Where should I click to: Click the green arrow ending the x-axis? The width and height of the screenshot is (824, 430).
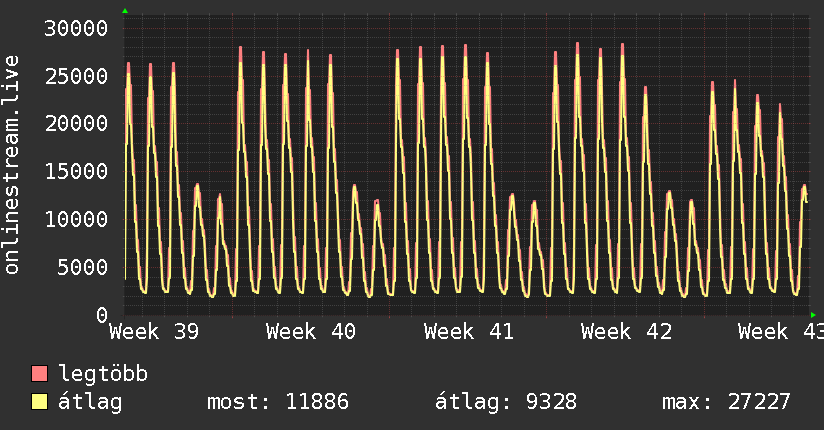click(x=813, y=315)
